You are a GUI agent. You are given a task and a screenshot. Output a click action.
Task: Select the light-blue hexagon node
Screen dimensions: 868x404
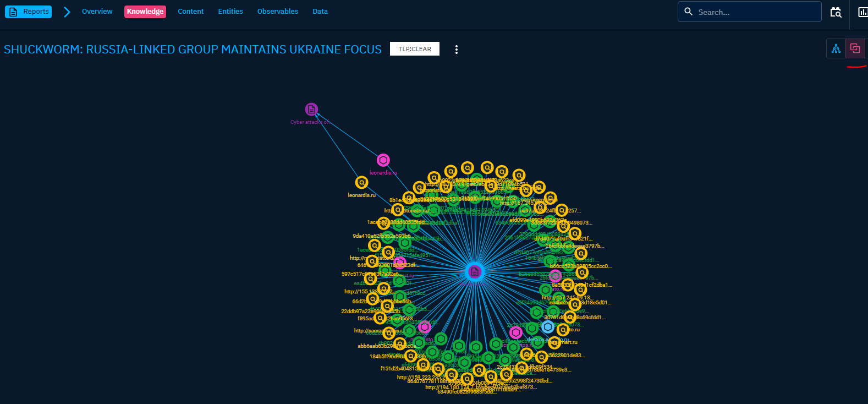547,327
